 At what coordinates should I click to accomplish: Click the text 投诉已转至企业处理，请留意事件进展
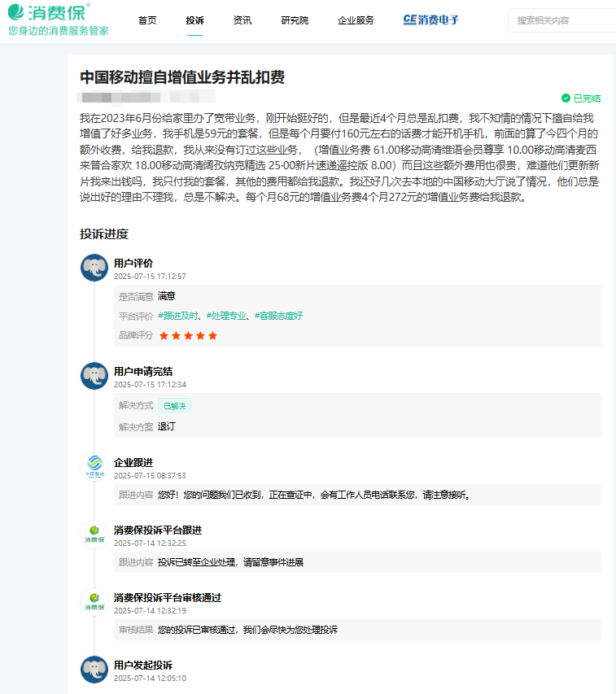[230, 562]
